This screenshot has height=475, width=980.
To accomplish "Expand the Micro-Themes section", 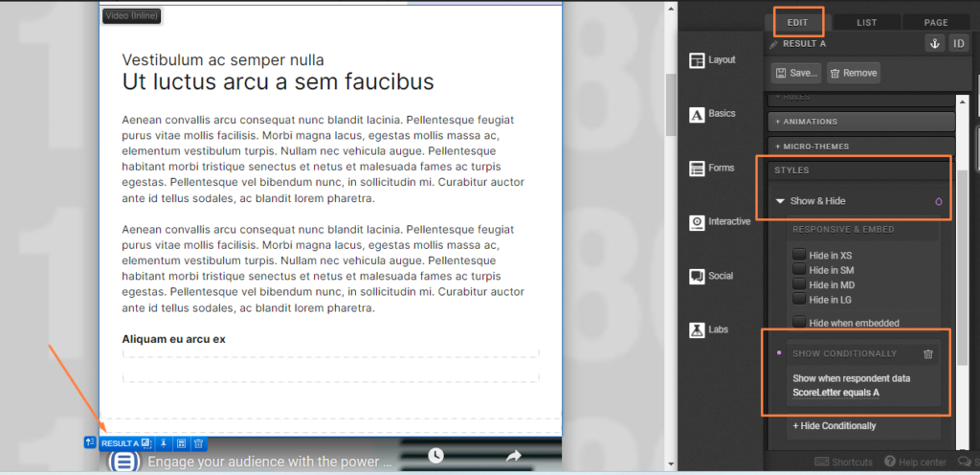I will coord(861,147).
